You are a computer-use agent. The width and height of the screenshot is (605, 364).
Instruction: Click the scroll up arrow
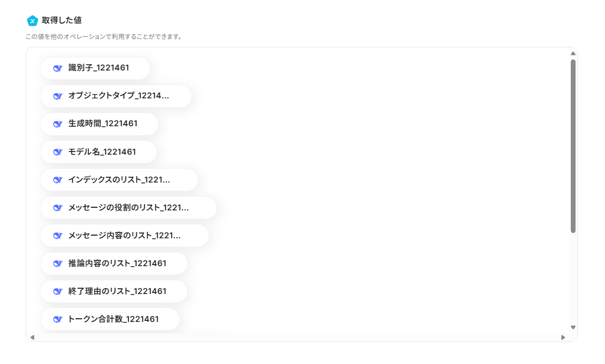[x=573, y=53]
